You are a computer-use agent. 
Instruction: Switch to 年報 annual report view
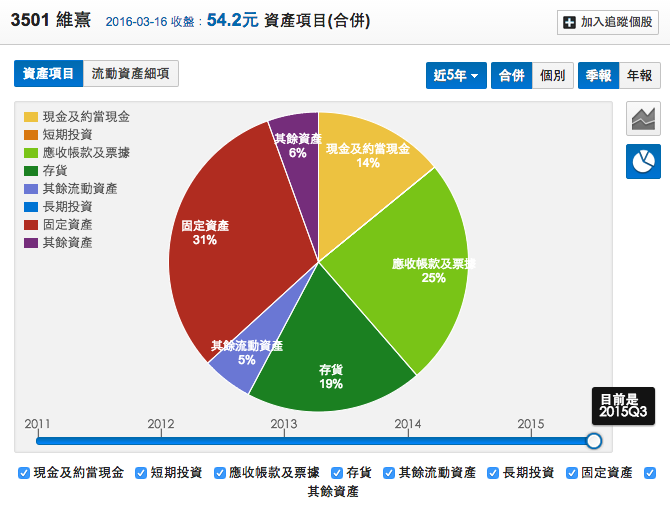coord(639,75)
